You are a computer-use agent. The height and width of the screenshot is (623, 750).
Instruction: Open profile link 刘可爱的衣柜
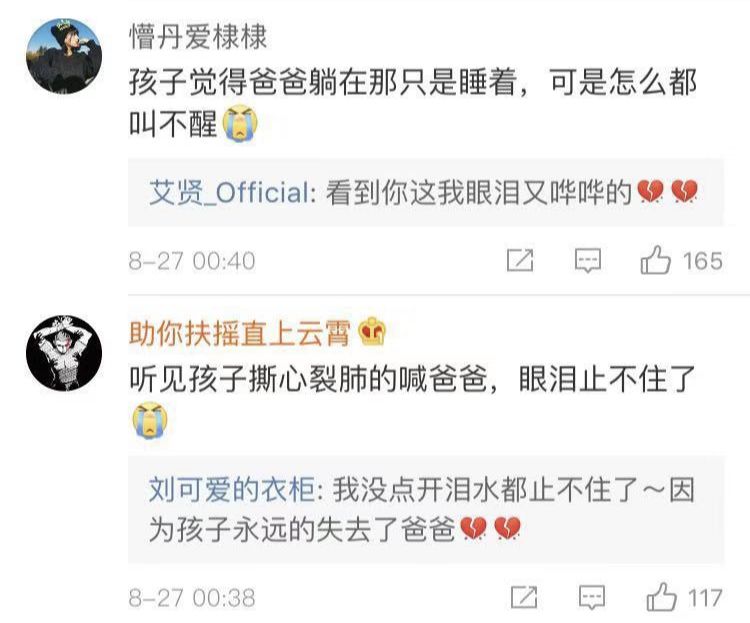(232, 490)
